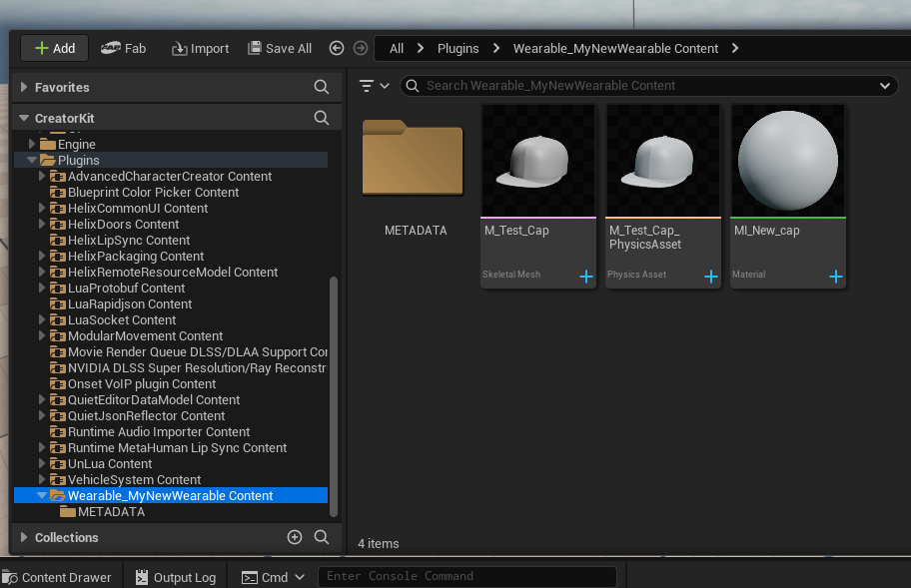
Task: Switch to the Output Log tab
Action: pyautogui.click(x=176, y=577)
